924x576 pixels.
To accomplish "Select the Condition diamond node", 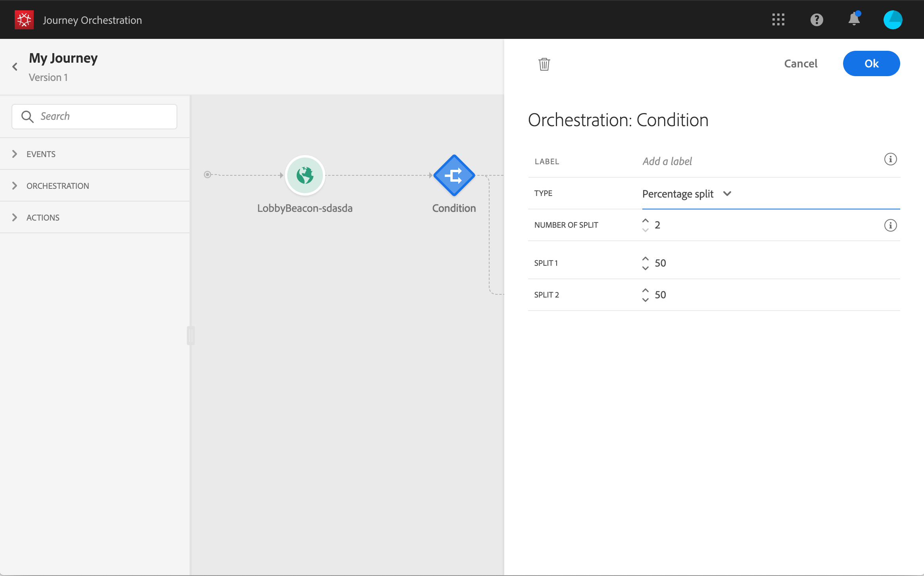I will (x=454, y=175).
